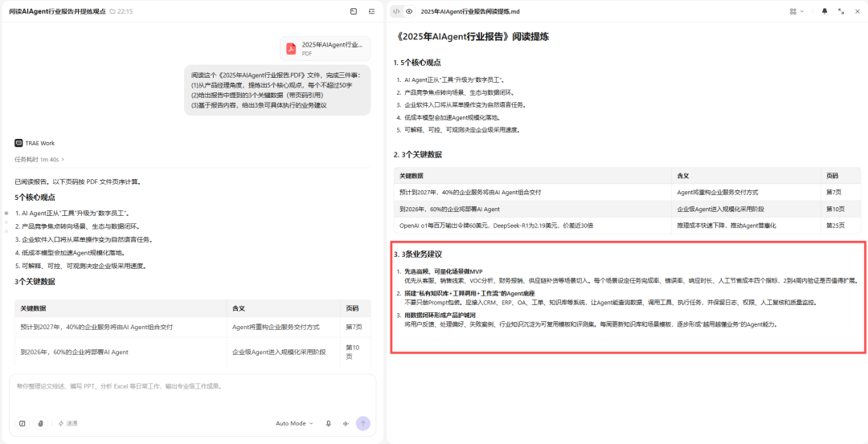Click the 3个关键数据 heading in chat
Screen dimensions: 868x444
point(35,282)
